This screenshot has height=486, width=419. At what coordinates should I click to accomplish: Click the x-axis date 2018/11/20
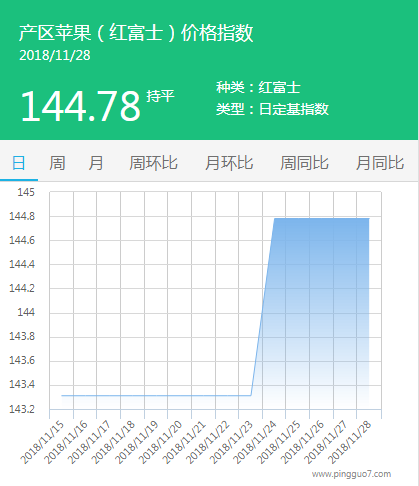[x=160, y=442]
